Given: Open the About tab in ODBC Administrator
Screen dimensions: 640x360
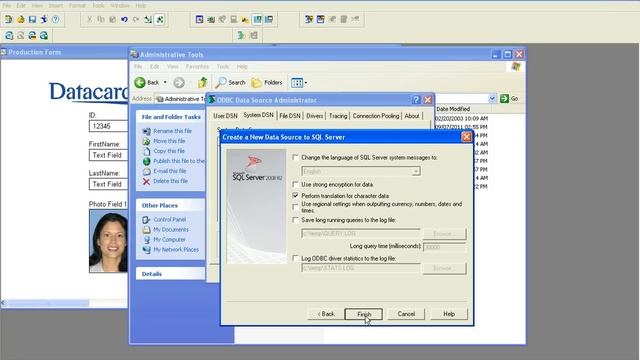Looking at the screenshot, I should pos(412,116).
